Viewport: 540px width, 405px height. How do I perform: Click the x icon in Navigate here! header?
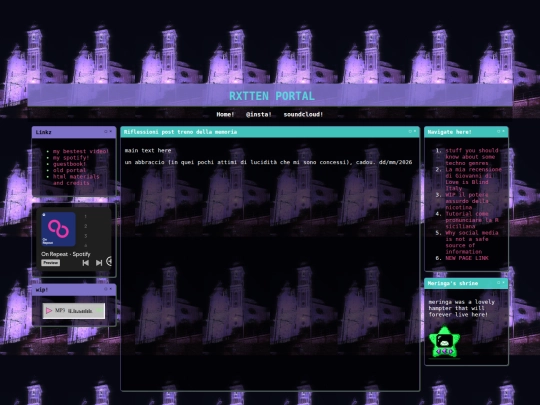tap(503, 131)
